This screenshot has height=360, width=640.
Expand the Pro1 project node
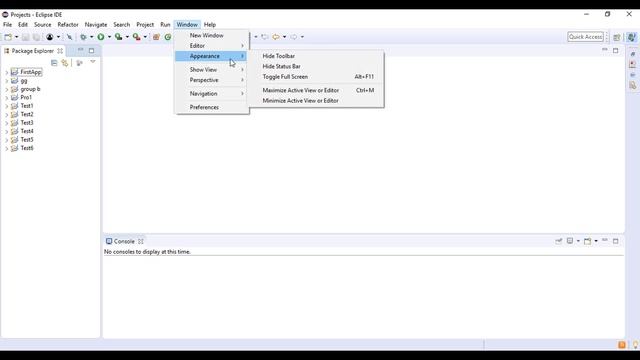click(7, 98)
